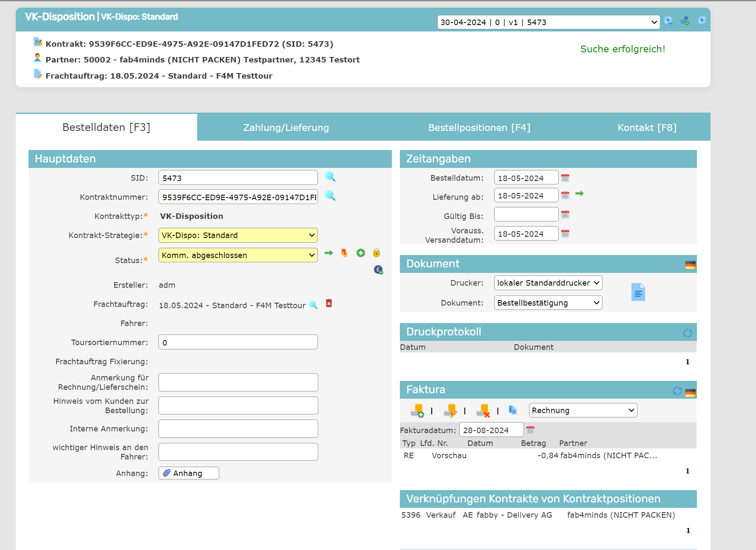Click the coins with red X icon in Faktura
Viewport: 756px width, 550px height.
click(483, 411)
